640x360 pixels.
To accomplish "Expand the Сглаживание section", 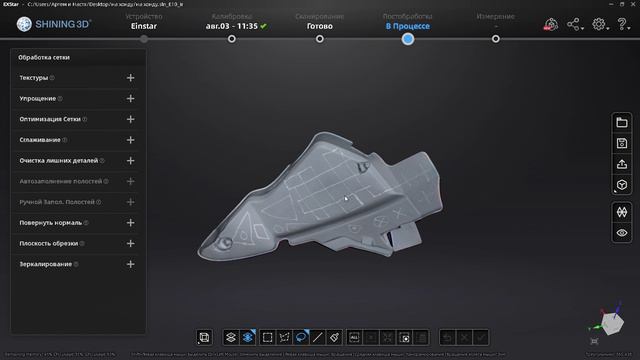I will 130,140.
